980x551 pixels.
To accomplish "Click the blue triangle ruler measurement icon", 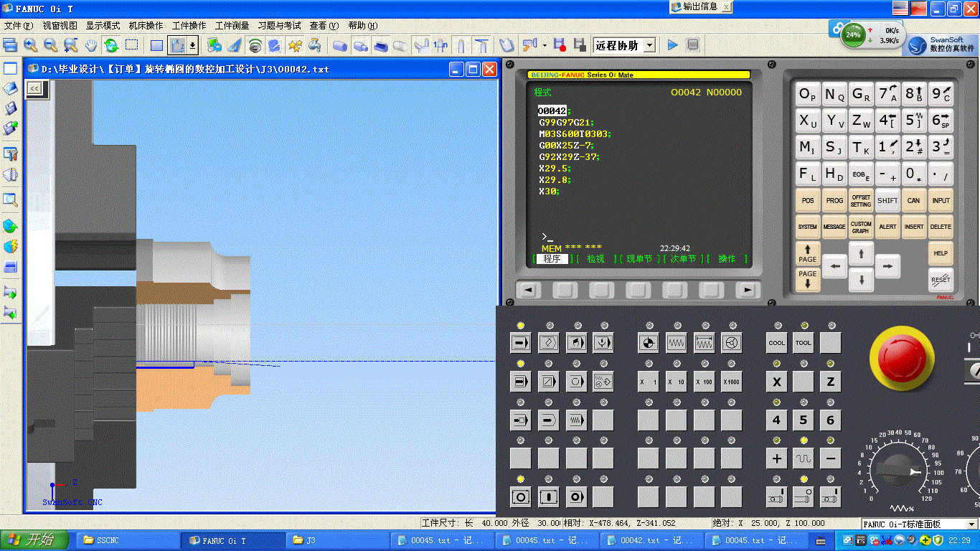I will coord(234,45).
